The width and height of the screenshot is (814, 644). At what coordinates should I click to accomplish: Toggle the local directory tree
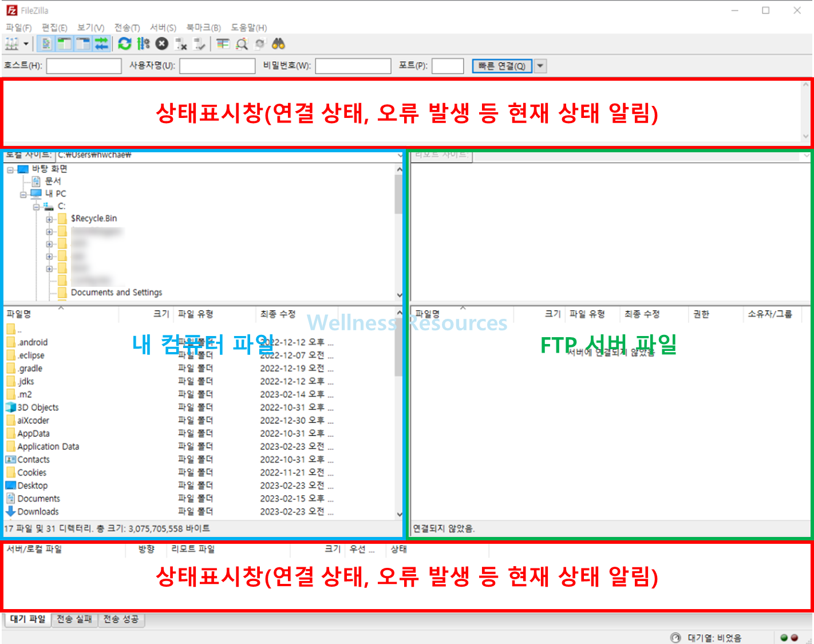(65, 44)
